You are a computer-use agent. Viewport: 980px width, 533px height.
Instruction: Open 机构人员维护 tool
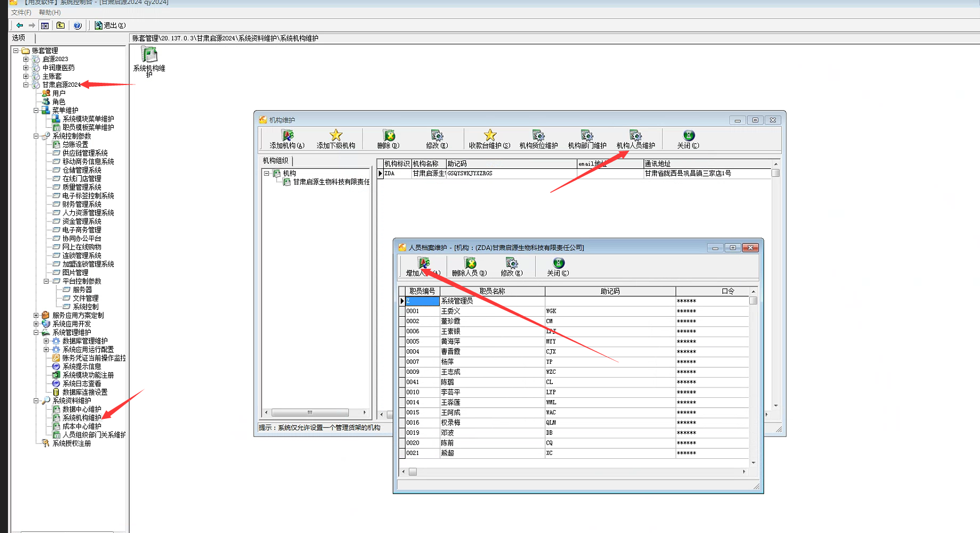coord(636,139)
